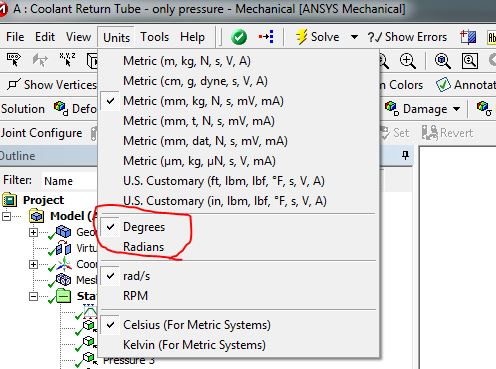Collapse the Static Structural tree node

coord(33,296)
